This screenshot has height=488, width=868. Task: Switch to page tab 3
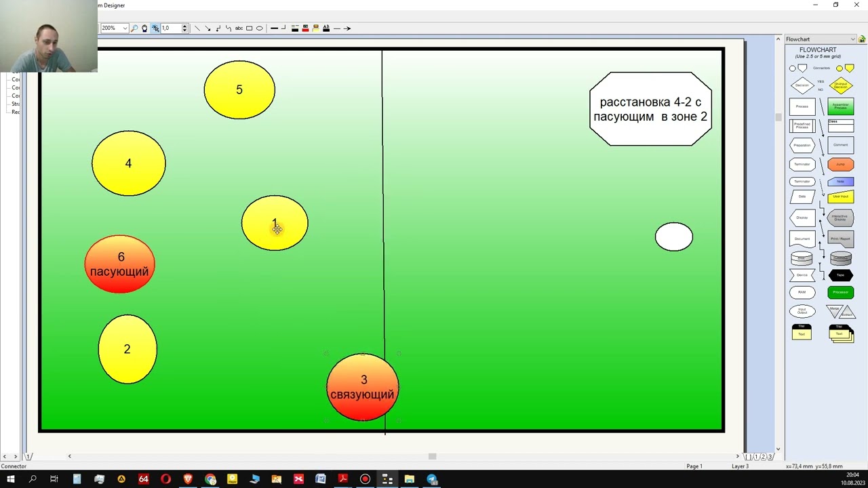point(770,457)
